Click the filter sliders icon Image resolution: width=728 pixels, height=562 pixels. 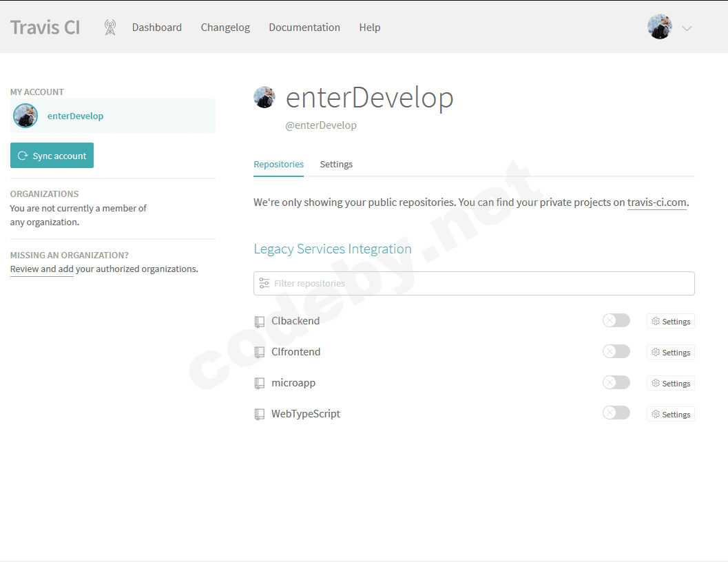pos(264,283)
